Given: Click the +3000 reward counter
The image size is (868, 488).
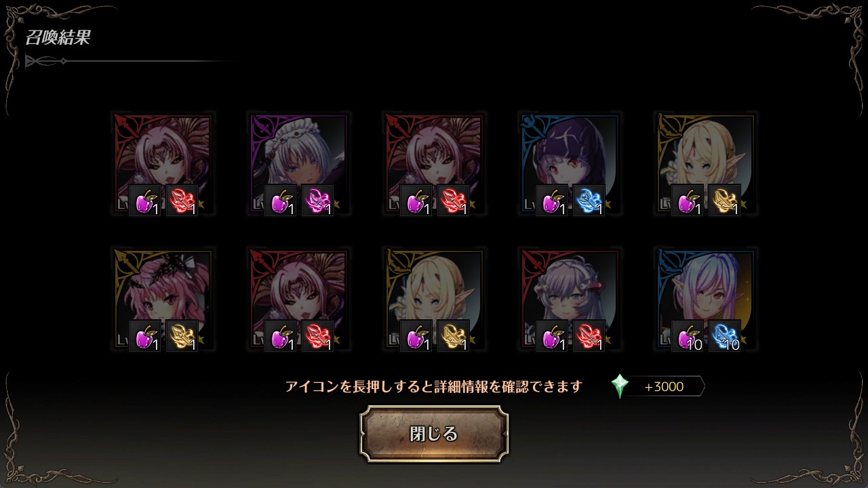Looking at the screenshot, I should (665, 386).
